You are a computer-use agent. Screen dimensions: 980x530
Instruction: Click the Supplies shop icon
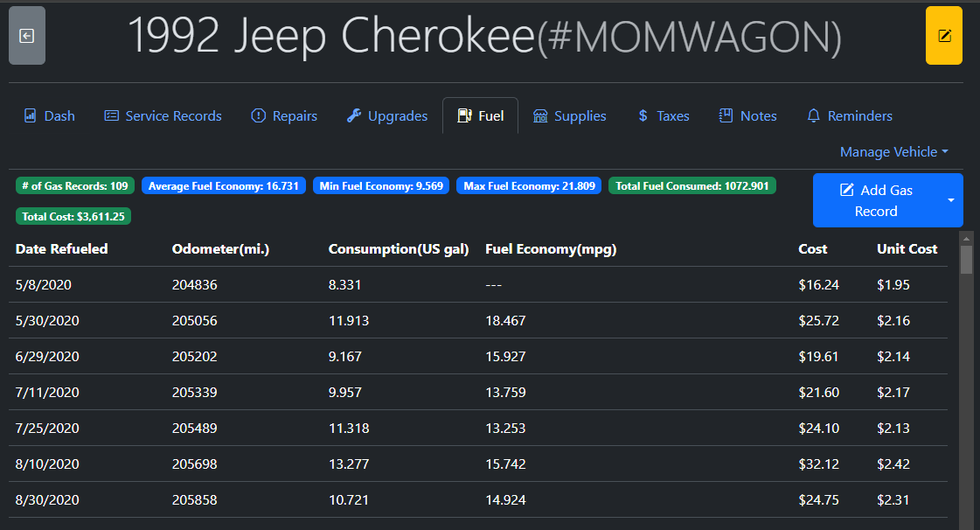(540, 115)
